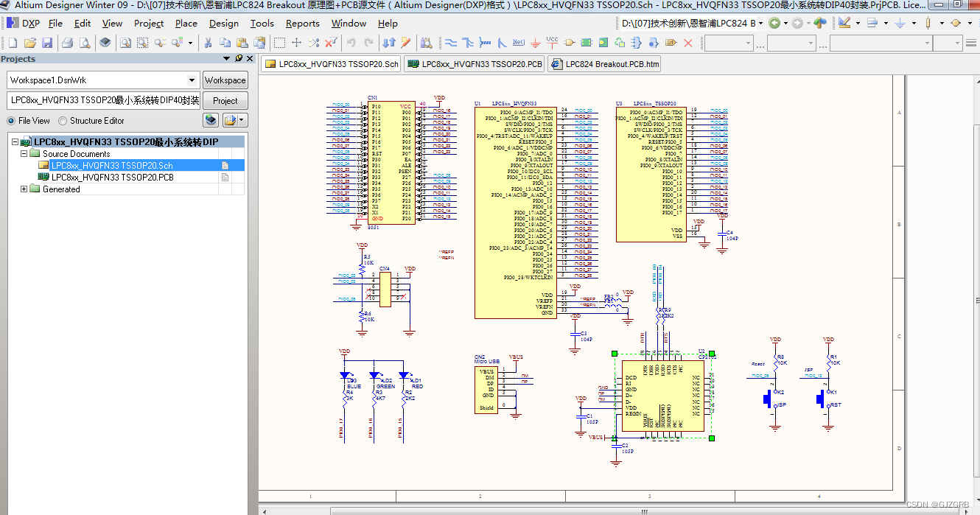Image resolution: width=980 pixels, height=515 pixels.
Task: Select LPC8xx_HVQFN33 TSSOP20.PCB in project tree
Action: point(112,178)
